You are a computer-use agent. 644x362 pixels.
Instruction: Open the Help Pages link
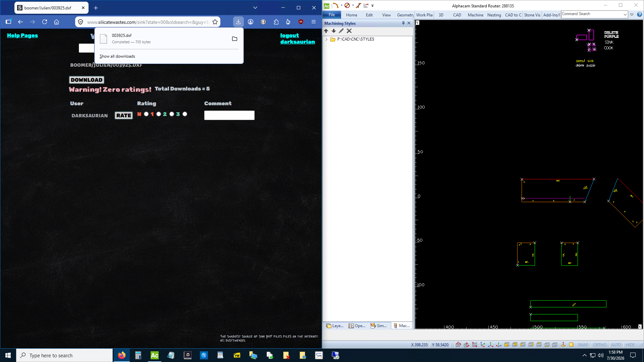(x=22, y=36)
